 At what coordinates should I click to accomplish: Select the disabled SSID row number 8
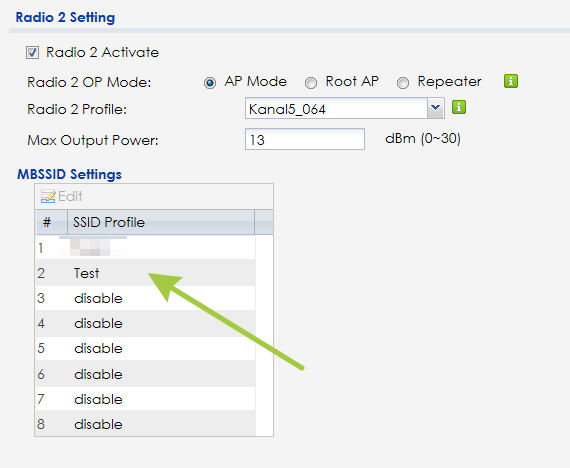click(x=145, y=424)
